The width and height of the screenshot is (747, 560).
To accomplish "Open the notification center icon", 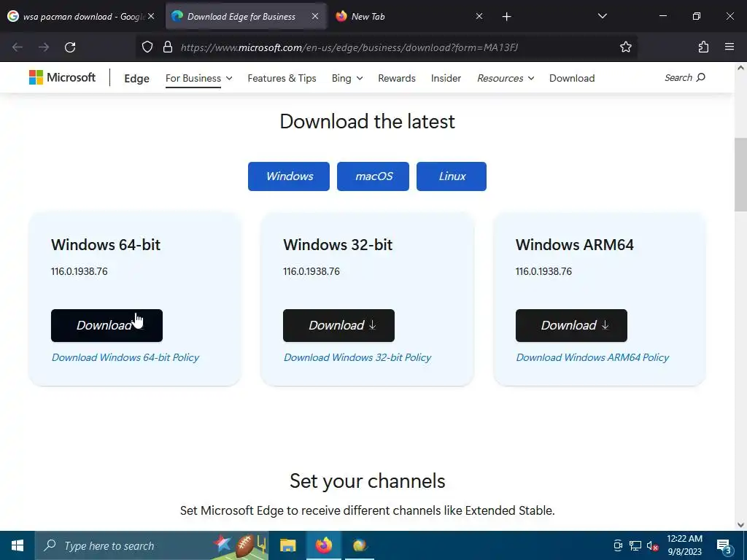I will [x=724, y=546].
